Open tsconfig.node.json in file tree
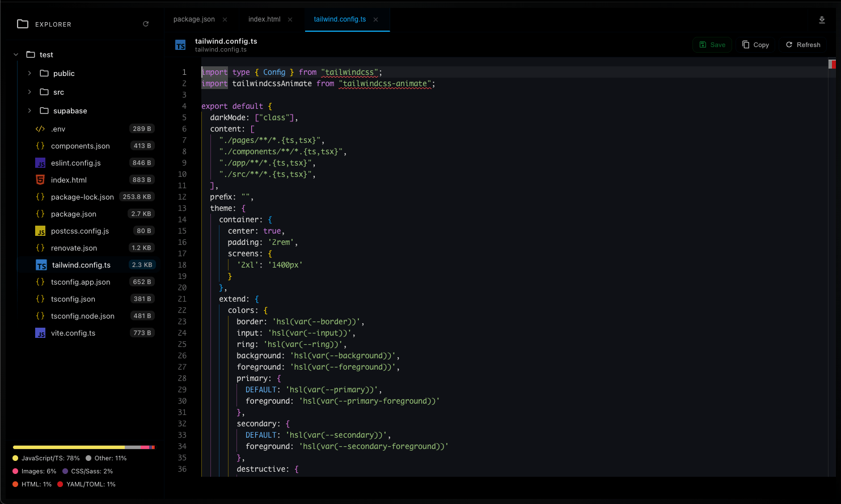The width and height of the screenshot is (841, 504). click(83, 316)
